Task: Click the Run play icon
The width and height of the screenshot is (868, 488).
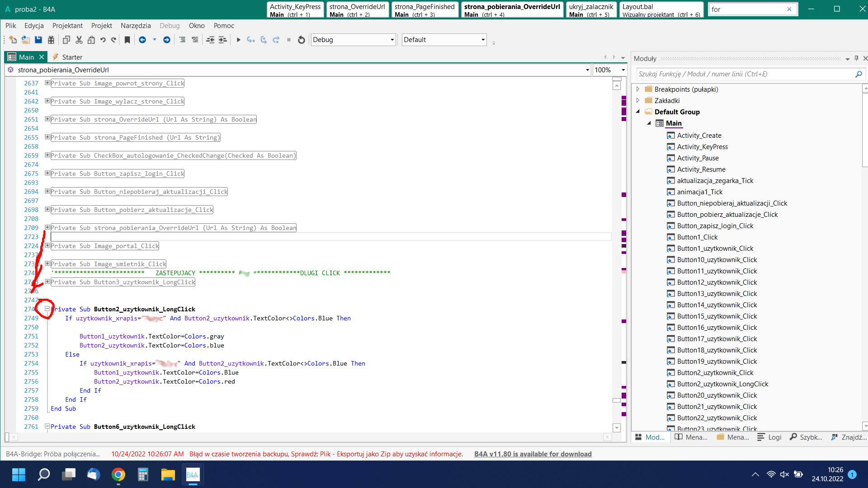Action: pos(239,40)
